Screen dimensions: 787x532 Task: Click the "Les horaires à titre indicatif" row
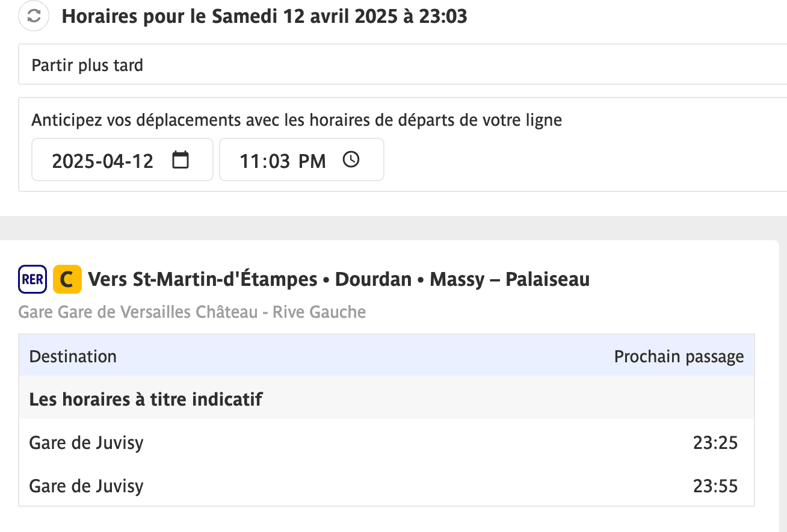point(146,399)
